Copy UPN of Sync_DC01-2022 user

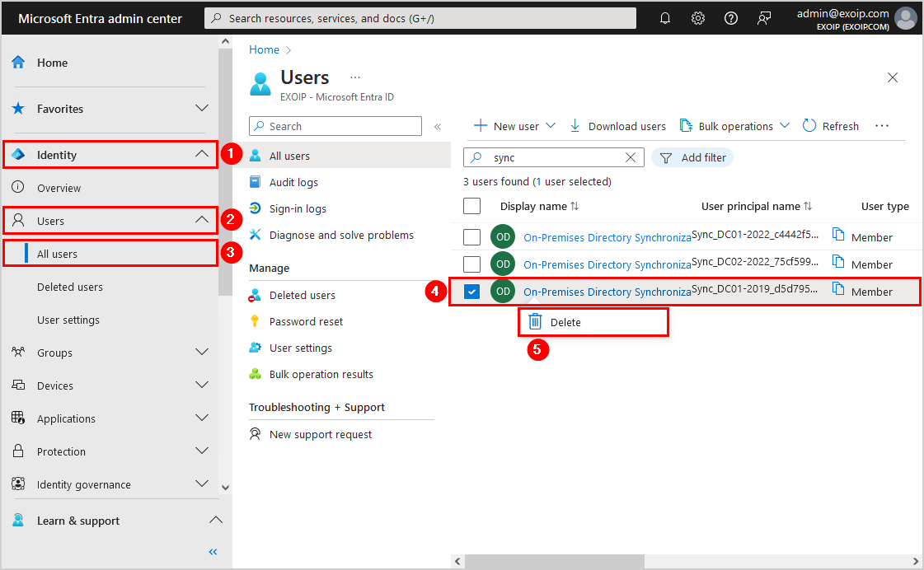pyautogui.click(x=838, y=235)
